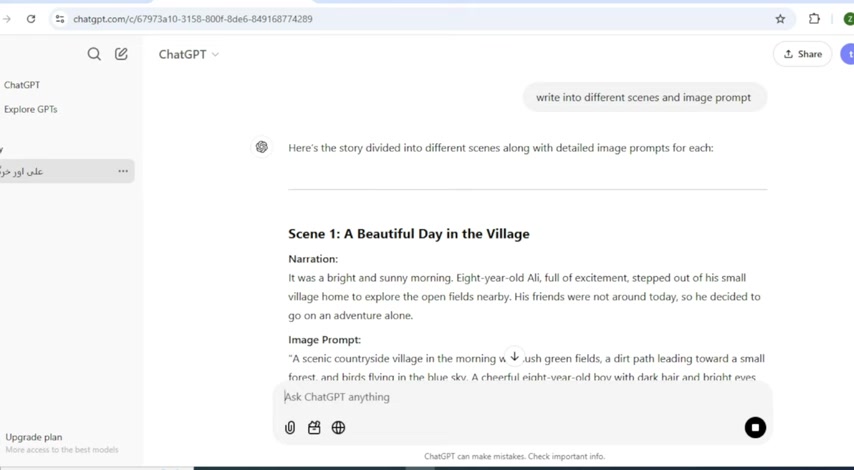Click the intro line 'Here's the story divided'

501,148
